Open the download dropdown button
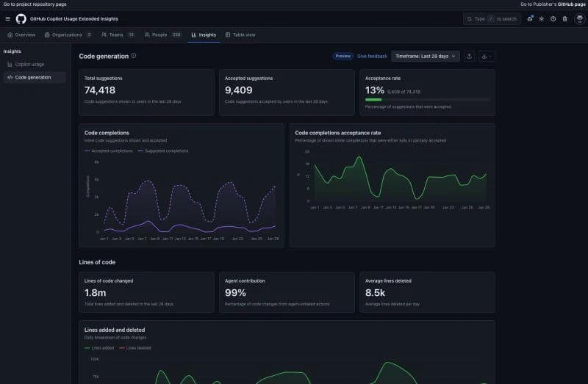The height and width of the screenshot is (384, 588). [x=487, y=57]
